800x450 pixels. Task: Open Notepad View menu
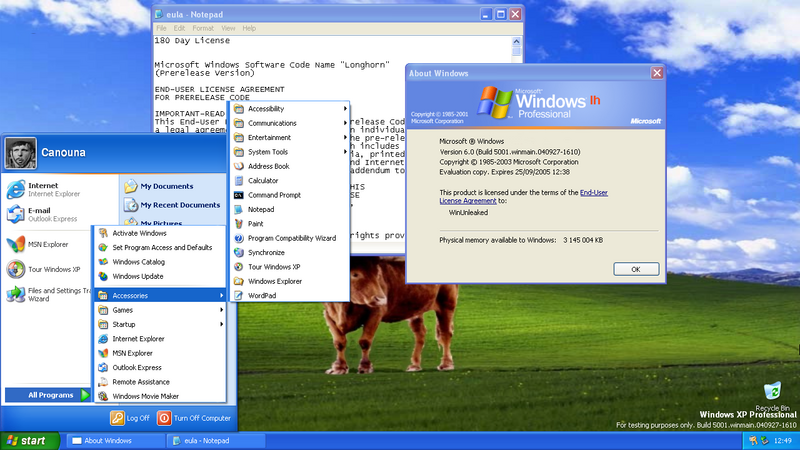click(228, 28)
